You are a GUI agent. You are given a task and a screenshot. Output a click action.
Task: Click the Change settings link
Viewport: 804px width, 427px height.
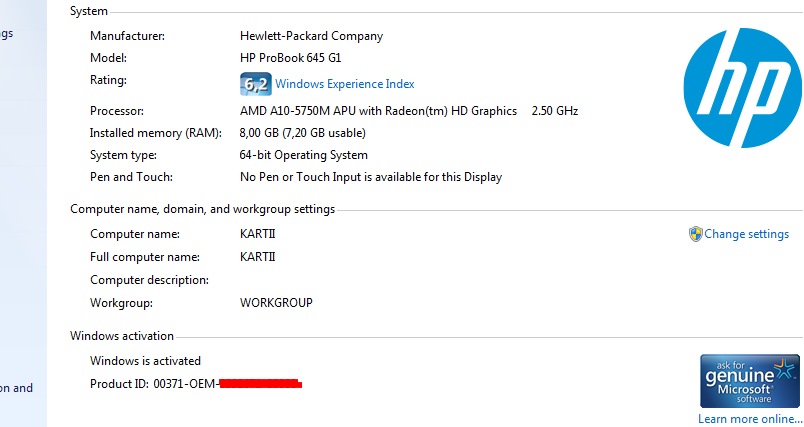pos(747,234)
